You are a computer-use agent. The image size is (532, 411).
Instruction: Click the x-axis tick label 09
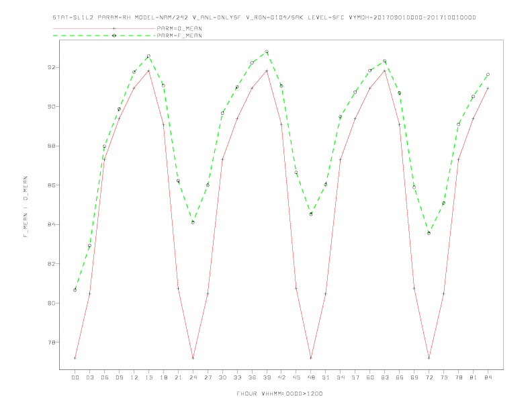tap(119, 377)
